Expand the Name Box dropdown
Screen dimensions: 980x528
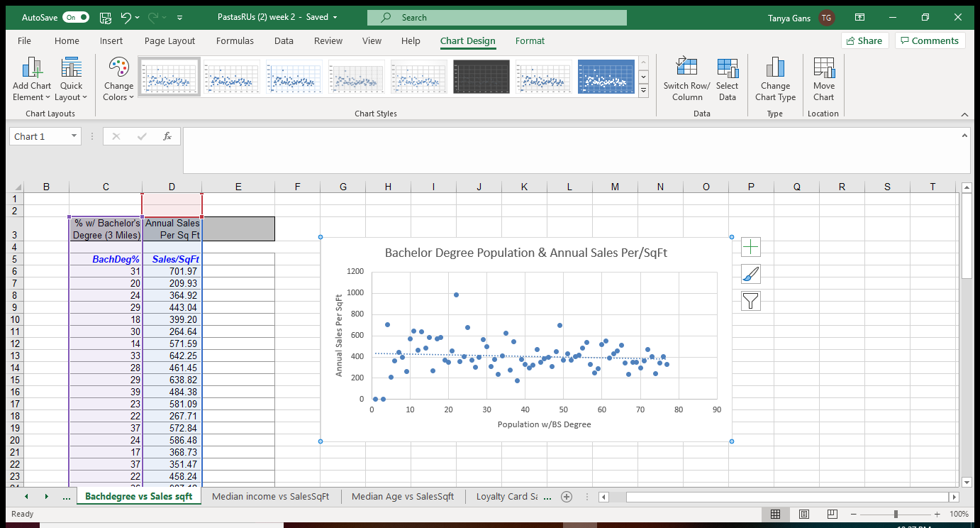(74, 137)
